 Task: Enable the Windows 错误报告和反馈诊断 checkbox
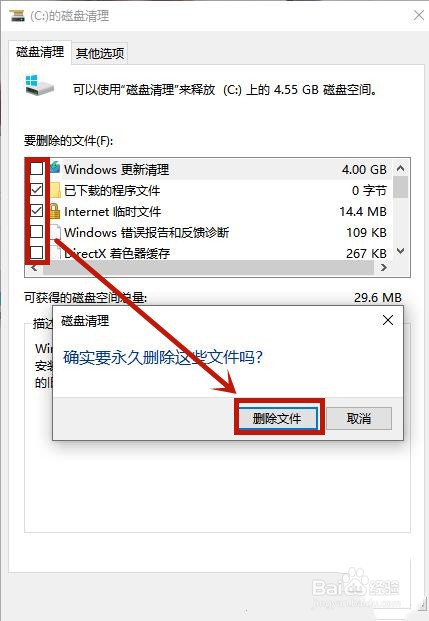(37, 231)
